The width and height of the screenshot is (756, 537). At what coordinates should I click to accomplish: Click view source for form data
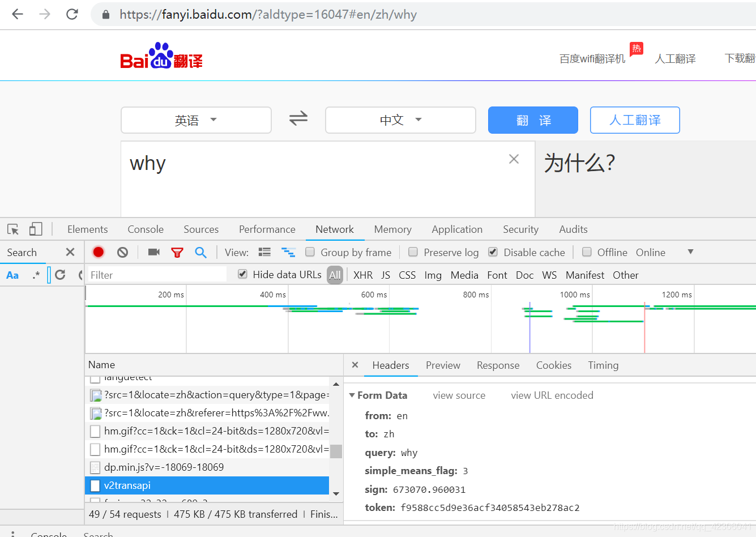pos(459,395)
